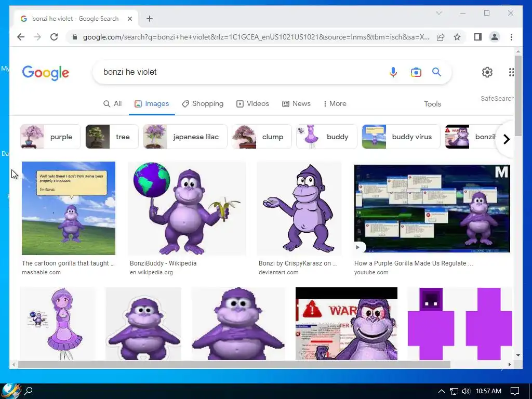Open the purple pixel character image
The image size is (532, 399).
pyautogui.click(x=460, y=323)
